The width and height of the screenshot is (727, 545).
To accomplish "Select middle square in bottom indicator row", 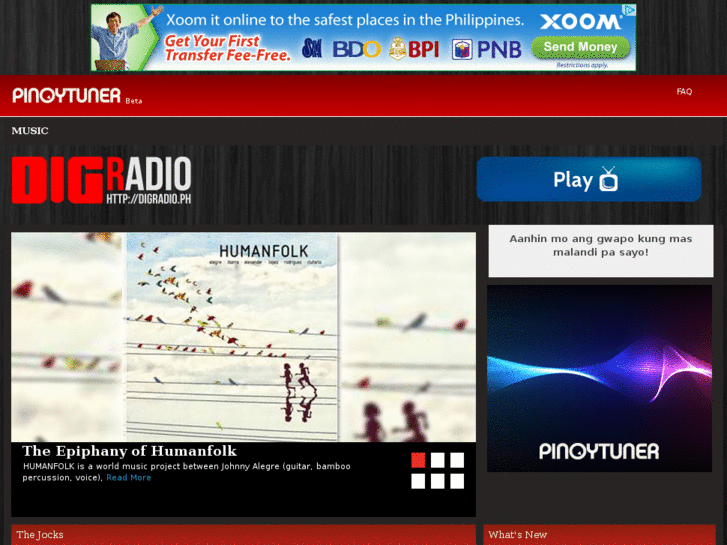I will 437,481.
